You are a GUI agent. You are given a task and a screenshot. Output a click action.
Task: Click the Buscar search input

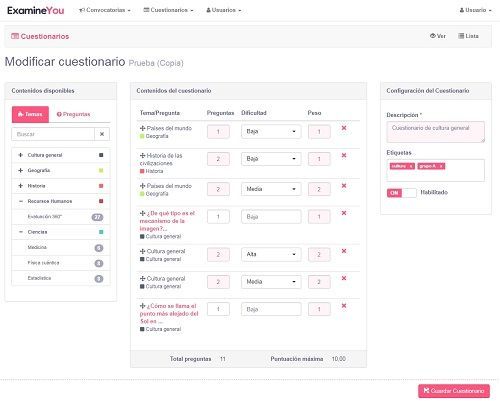53,134
